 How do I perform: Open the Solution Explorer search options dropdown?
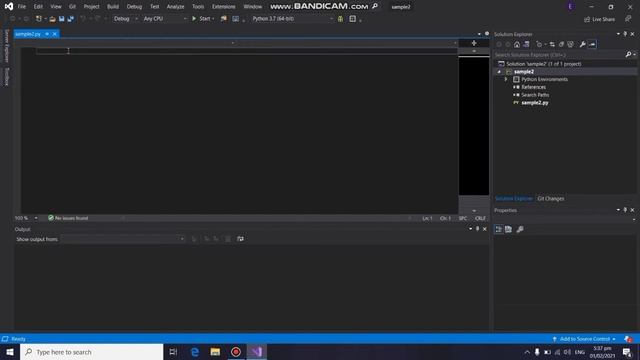pos(634,55)
